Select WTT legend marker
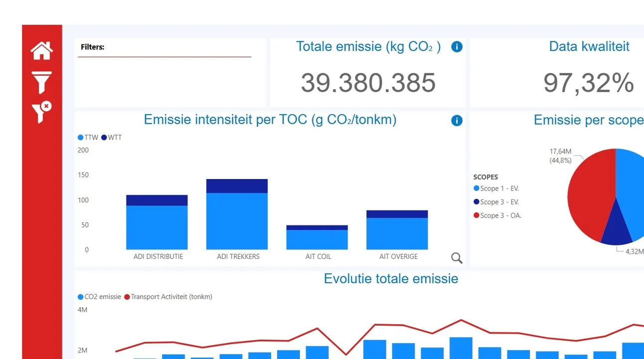Screen dimensions: 644x359 (x=104, y=137)
